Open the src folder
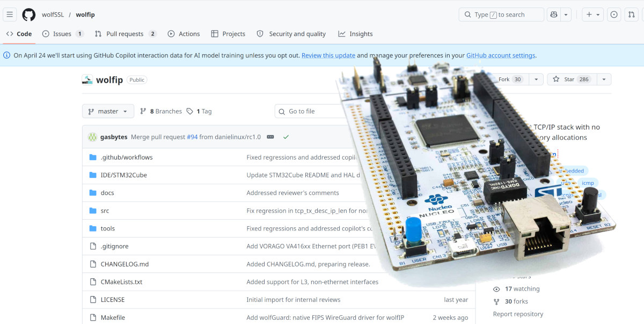 (x=105, y=211)
